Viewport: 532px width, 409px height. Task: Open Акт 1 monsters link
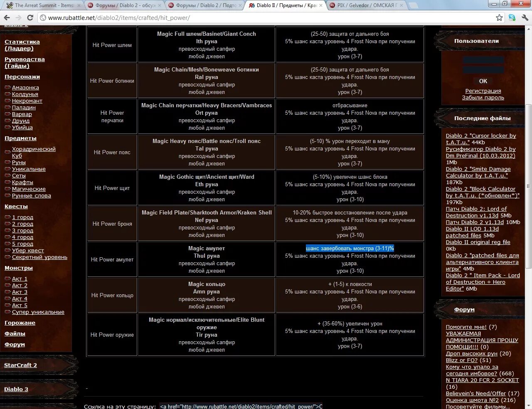(20, 279)
